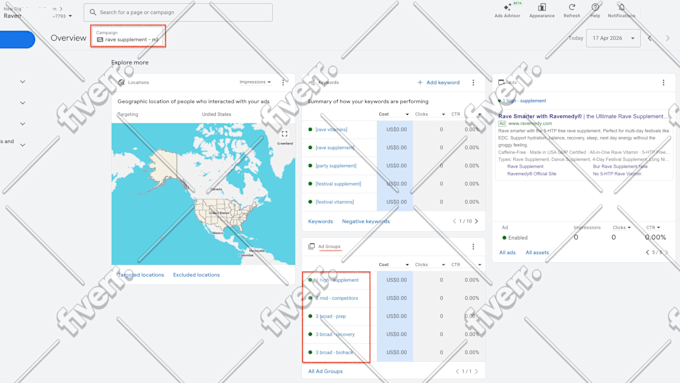Open Cost column dropdown in Ad Groups card

[394, 265]
